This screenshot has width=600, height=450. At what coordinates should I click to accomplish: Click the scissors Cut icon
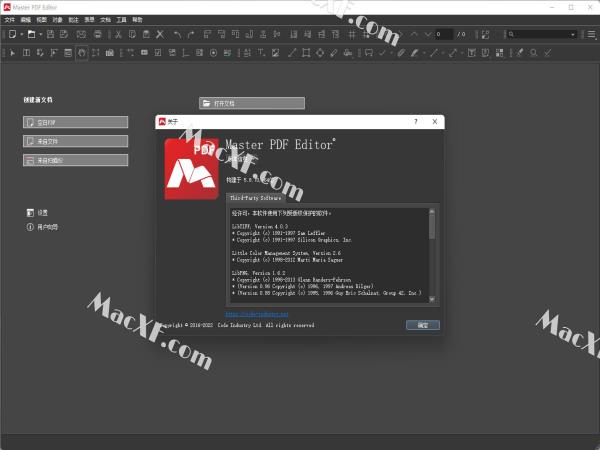pos(118,34)
